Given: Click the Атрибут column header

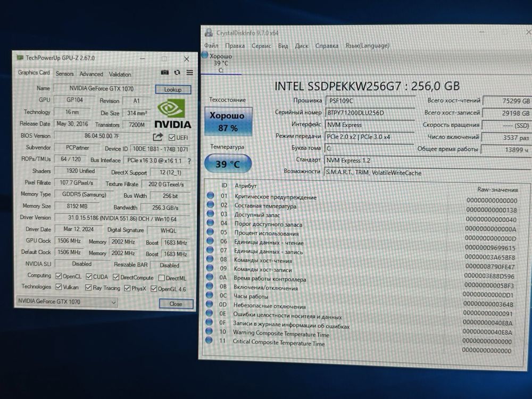Looking at the screenshot, I should click(x=246, y=186).
